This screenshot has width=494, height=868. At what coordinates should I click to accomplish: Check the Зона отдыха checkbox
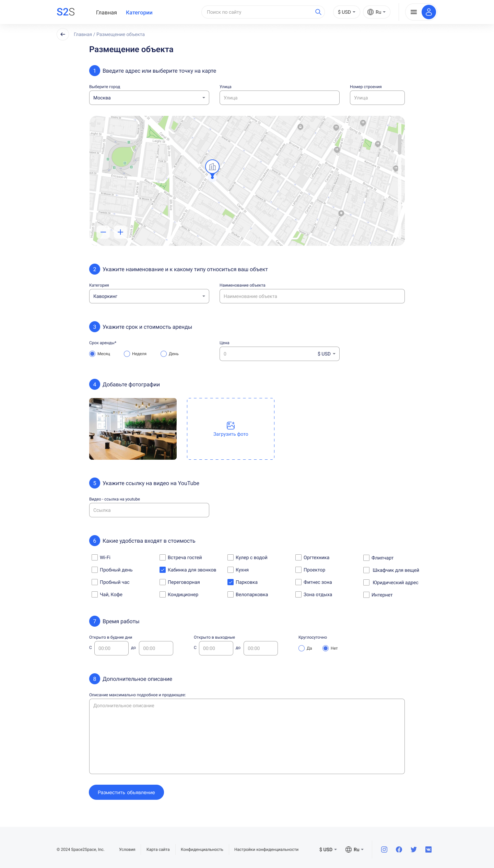point(298,594)
